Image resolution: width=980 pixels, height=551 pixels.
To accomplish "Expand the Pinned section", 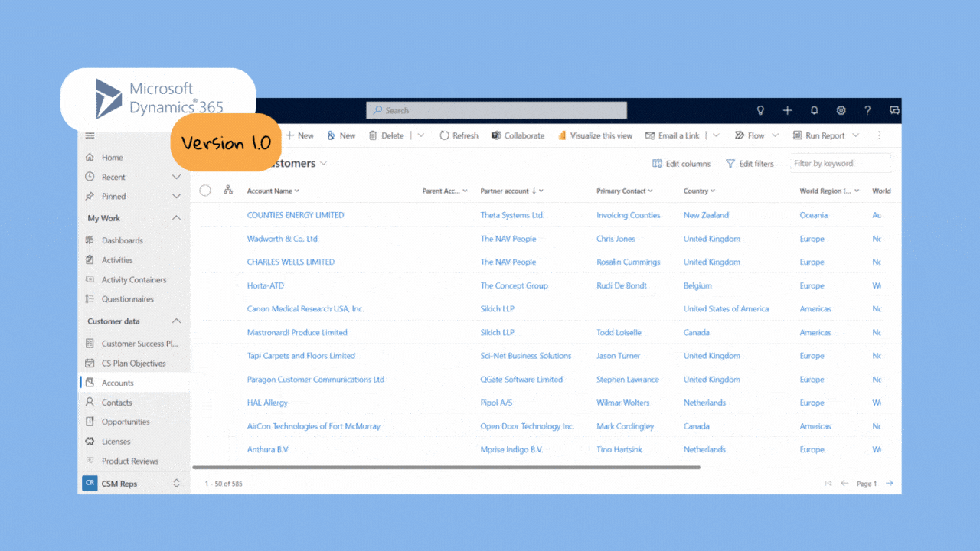I will pyautogui.click(x=176, y=197).
